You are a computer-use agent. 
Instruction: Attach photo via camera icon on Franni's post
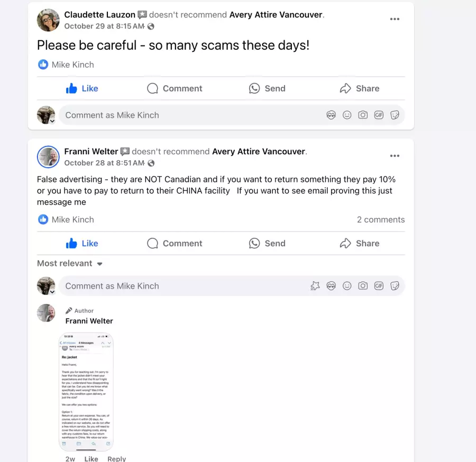[x=363, y=286]
